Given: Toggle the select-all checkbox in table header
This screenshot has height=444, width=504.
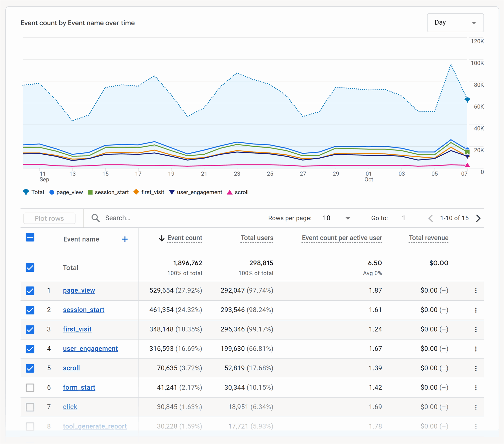Looking at the screenshot, I should [30, 237].
